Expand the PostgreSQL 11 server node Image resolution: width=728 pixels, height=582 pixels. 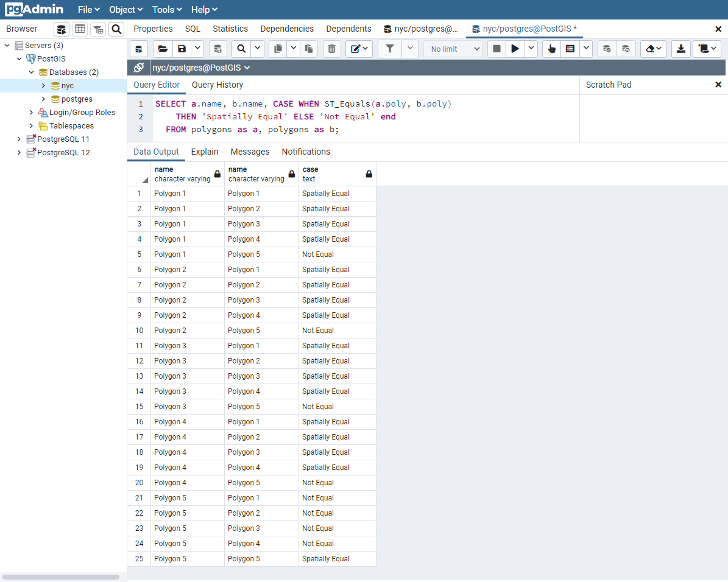click(x=19, y=139)
